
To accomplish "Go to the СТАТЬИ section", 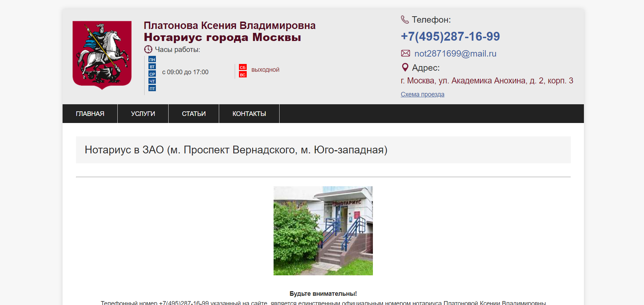I will click(x=194, y=114).
